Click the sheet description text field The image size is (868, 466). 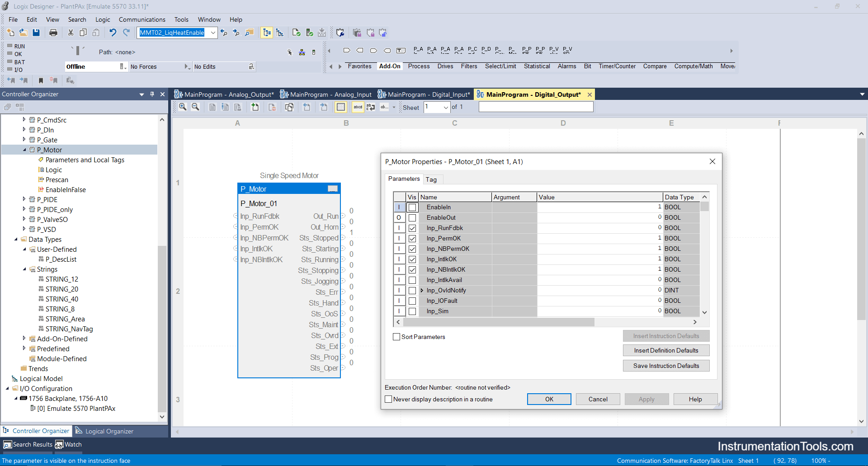(x=536, y=107)
